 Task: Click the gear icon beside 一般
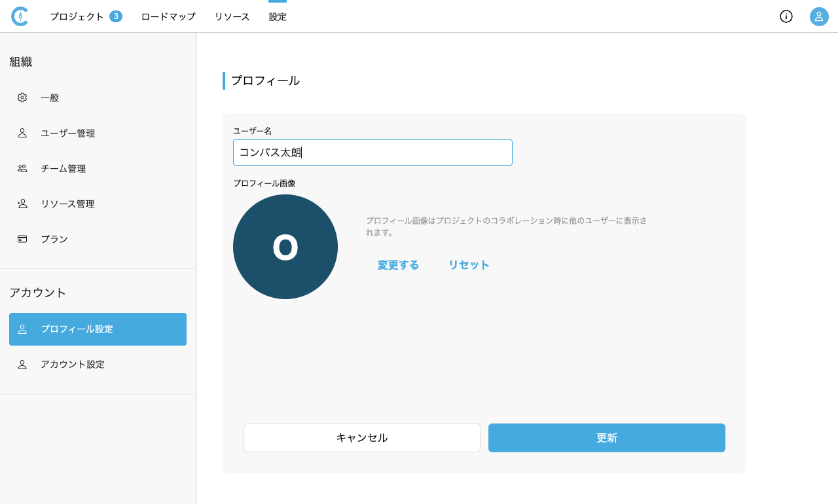pyautogui.click(x=22, y=98)
